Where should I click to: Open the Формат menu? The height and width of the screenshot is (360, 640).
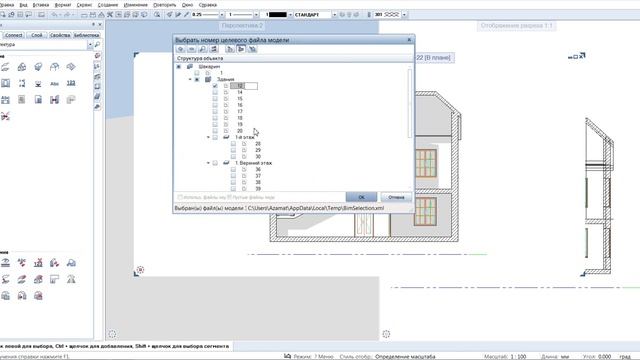point(63,5)
